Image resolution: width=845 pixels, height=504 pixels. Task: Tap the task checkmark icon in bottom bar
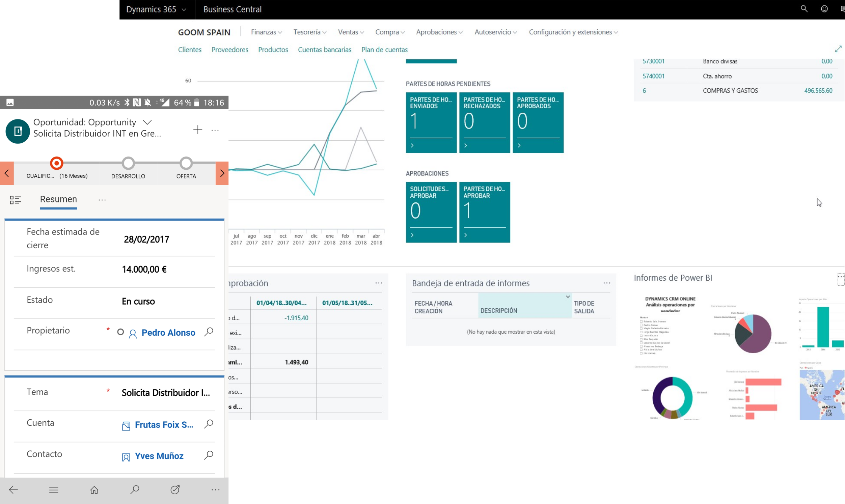tap(175, 490)
